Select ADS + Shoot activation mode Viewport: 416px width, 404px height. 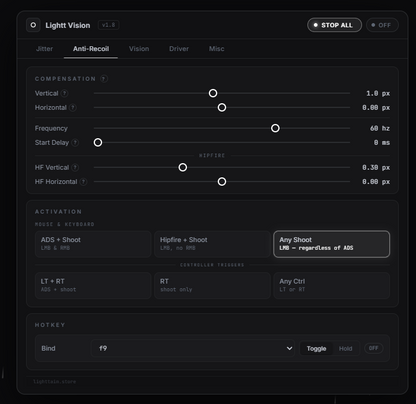click(93, 244)
